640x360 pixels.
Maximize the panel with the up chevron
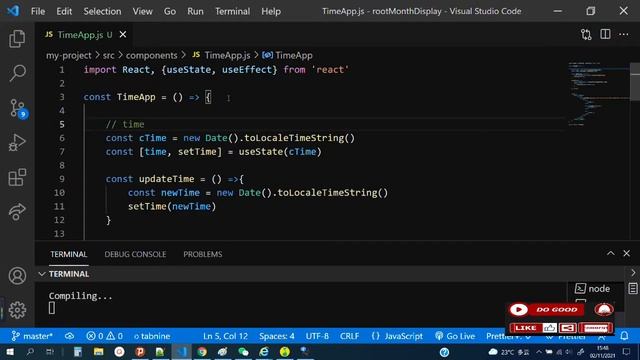click(x=611, y=253)
